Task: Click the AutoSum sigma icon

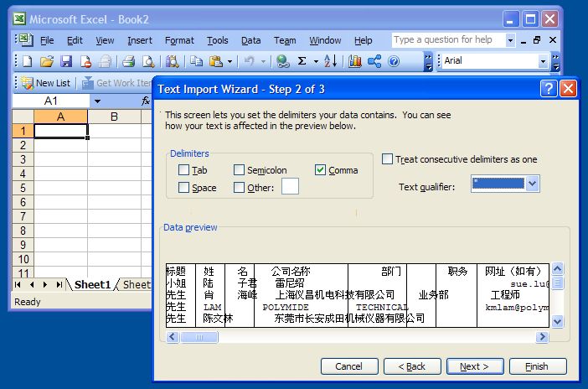Action: pos(302,61)
